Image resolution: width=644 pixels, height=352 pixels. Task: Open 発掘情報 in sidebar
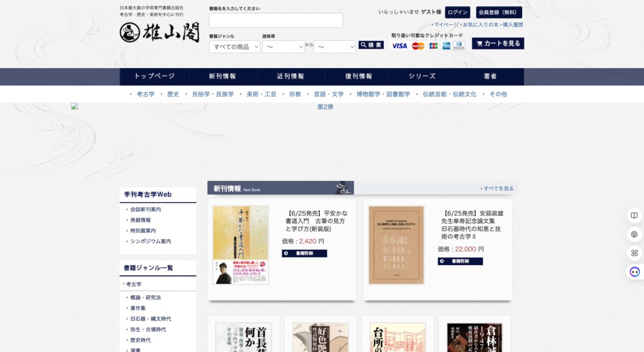(x=141, y=220)
